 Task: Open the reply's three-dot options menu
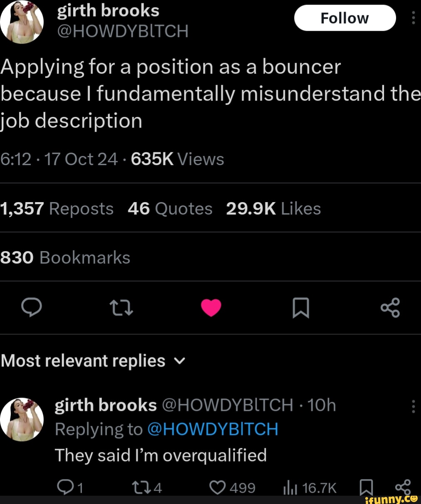[413, 406]
